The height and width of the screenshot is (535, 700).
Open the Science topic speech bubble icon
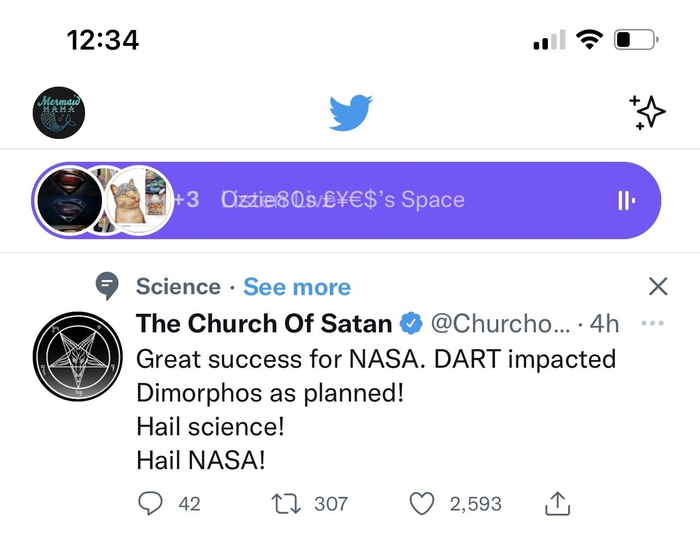pos(107,287)
